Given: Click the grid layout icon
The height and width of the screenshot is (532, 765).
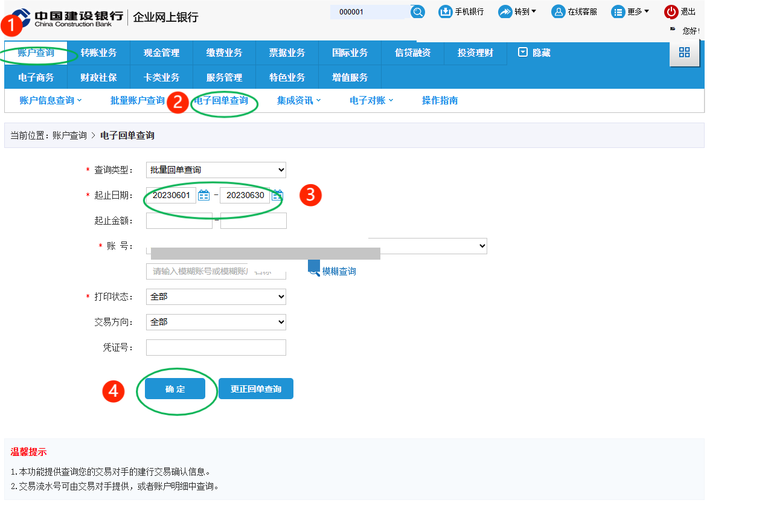Looking at the screenshot, I should [x=684, y=53].
